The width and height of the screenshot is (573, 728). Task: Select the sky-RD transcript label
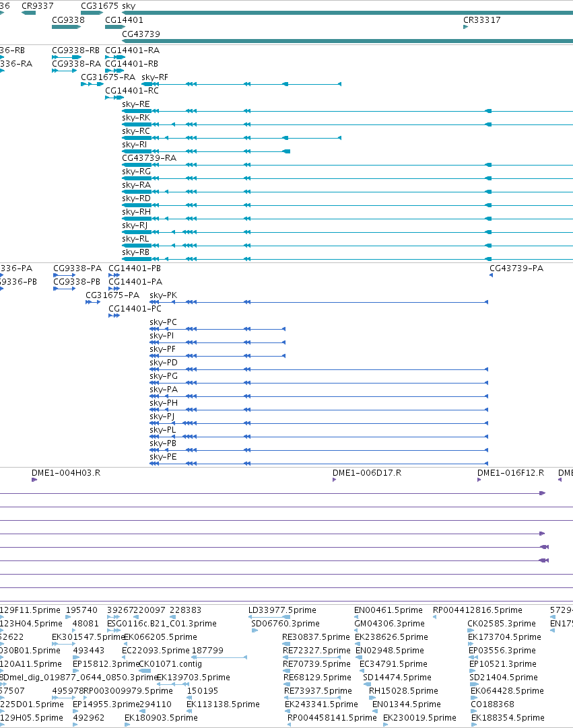click(136, 198)
